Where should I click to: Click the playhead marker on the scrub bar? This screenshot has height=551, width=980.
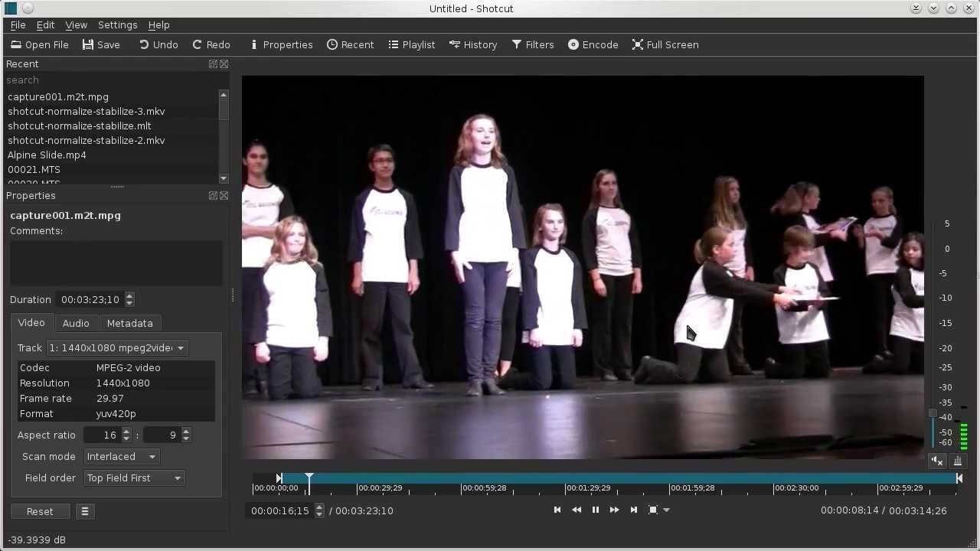(309, 478)
